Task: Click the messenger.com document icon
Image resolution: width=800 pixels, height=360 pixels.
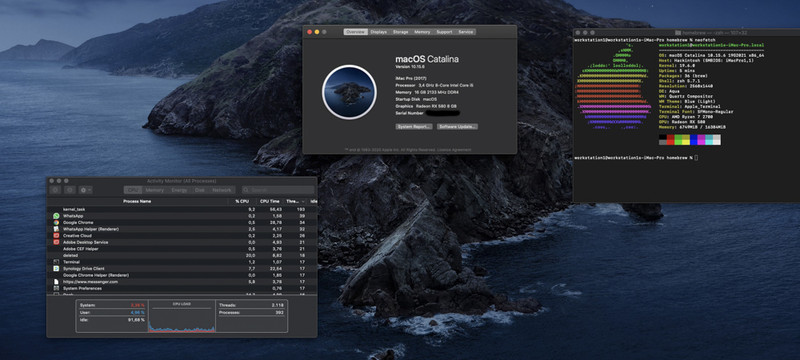Action: pos(56,281)
